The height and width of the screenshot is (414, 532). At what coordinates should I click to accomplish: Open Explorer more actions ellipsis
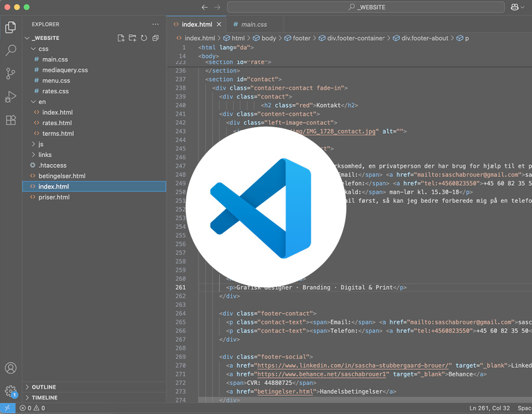pos(155,24)
